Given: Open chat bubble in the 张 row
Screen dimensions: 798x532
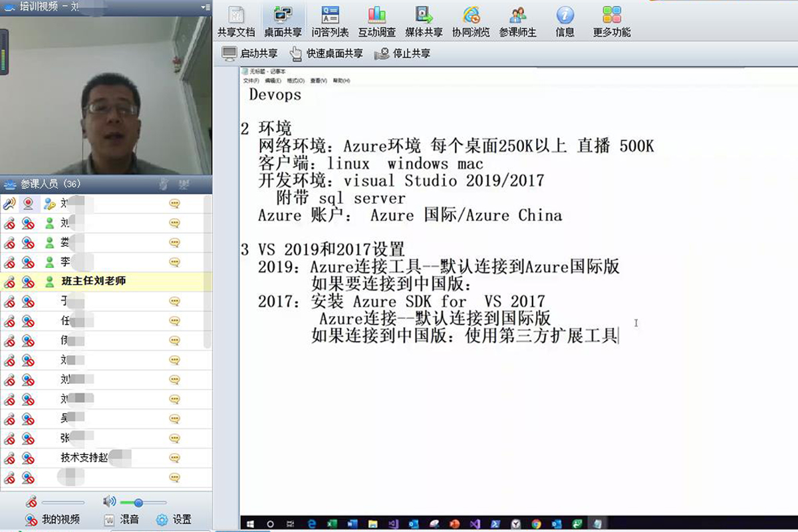Looking at the screenshot, I should click(x=174, y=439).
